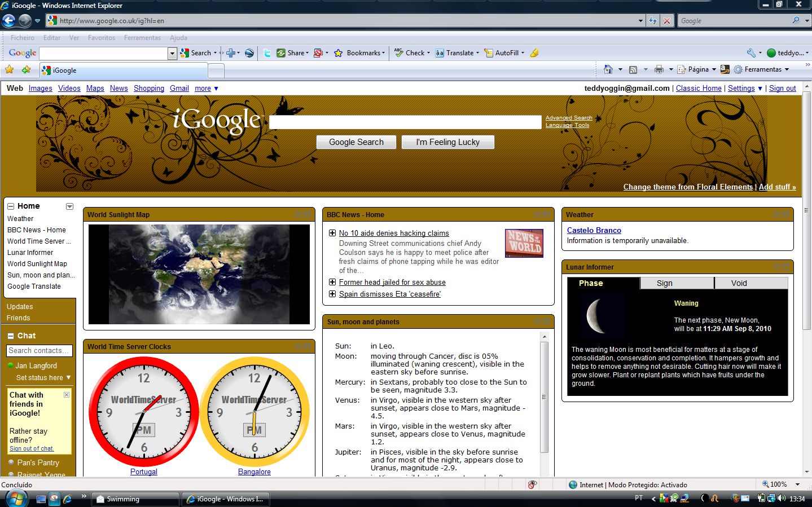Click the Translate icon in Google toolbar
The height and width of the screenshot is (507, 812).
(440, 53)
